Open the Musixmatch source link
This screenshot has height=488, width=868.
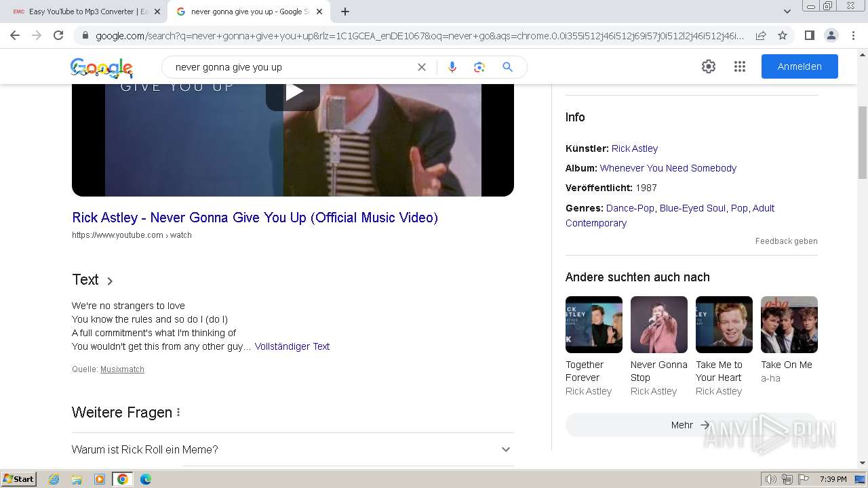click(122, 369)
